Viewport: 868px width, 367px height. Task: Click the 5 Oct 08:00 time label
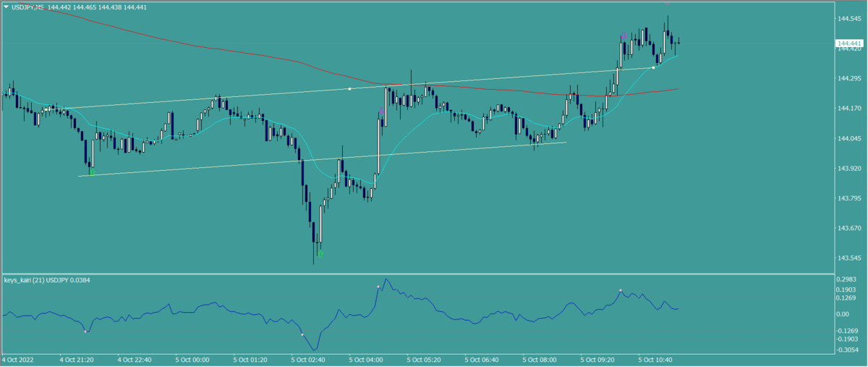coord(539,359)
